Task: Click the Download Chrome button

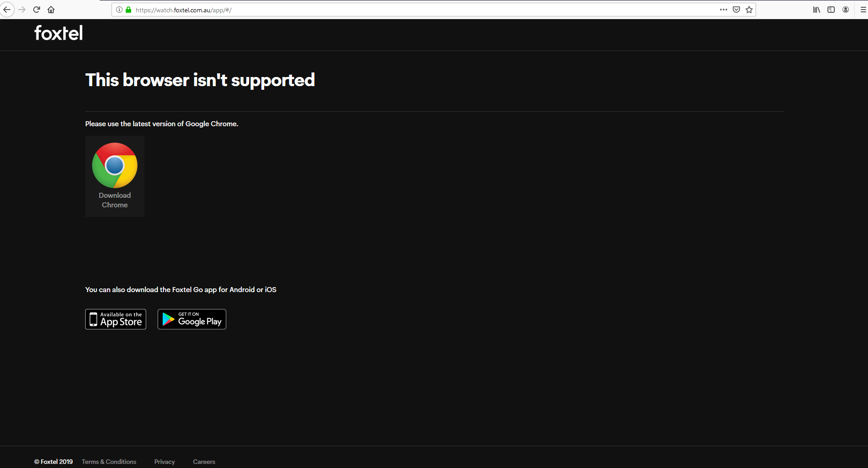Action: point(114,176)
